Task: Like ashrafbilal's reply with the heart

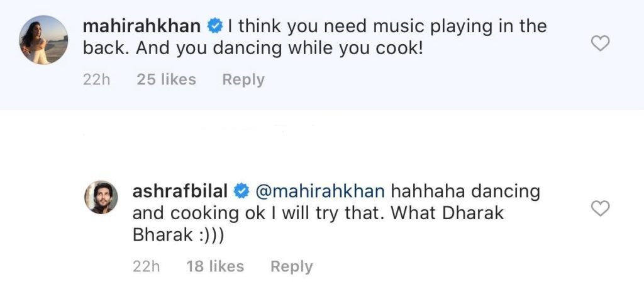Action: [602, 210]
